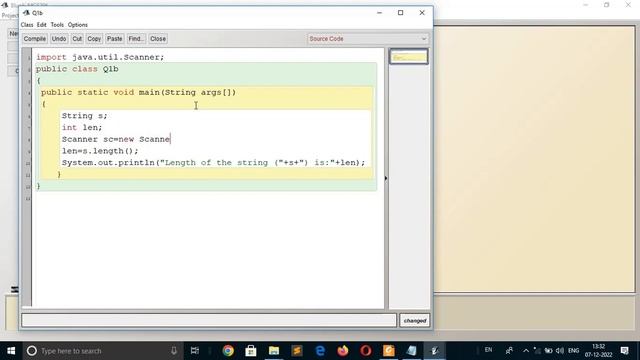Screen dimensions: 640x360
Task: Expand the Source Code view dropdown
Action: coord(368,39)
